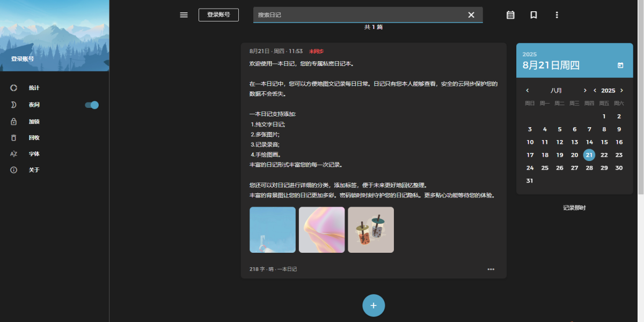Click the bookmark icon in top toolbar
The height and width of the screenshot is (322, 644).
coord(533,15)
